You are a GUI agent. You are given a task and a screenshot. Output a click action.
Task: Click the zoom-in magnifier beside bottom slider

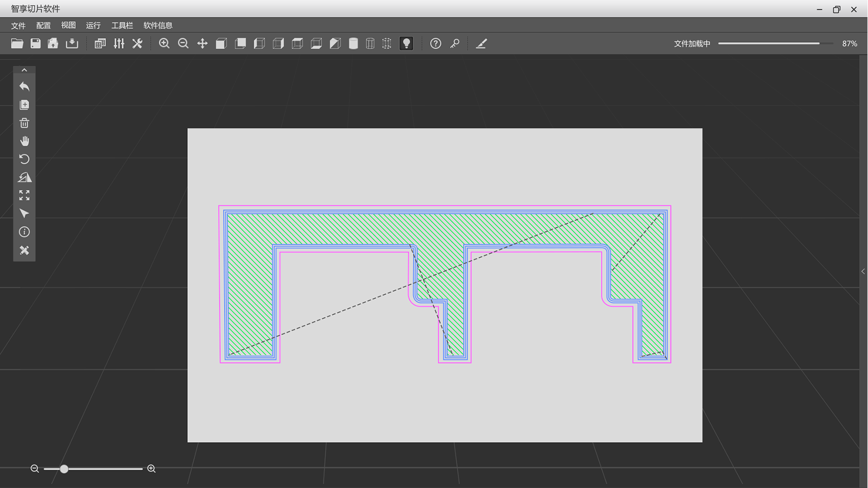tap(151, 469)
